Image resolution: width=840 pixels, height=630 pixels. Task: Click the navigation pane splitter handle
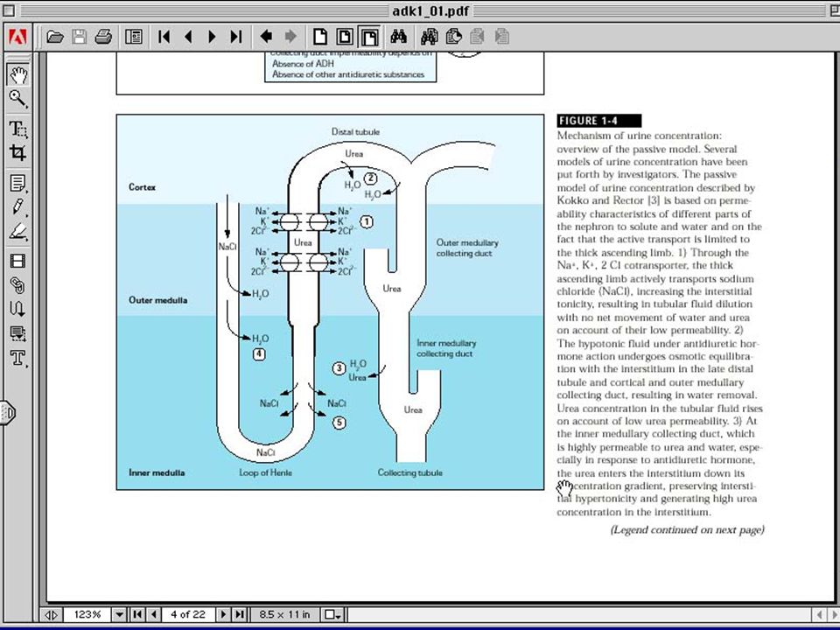pos(8,413)
